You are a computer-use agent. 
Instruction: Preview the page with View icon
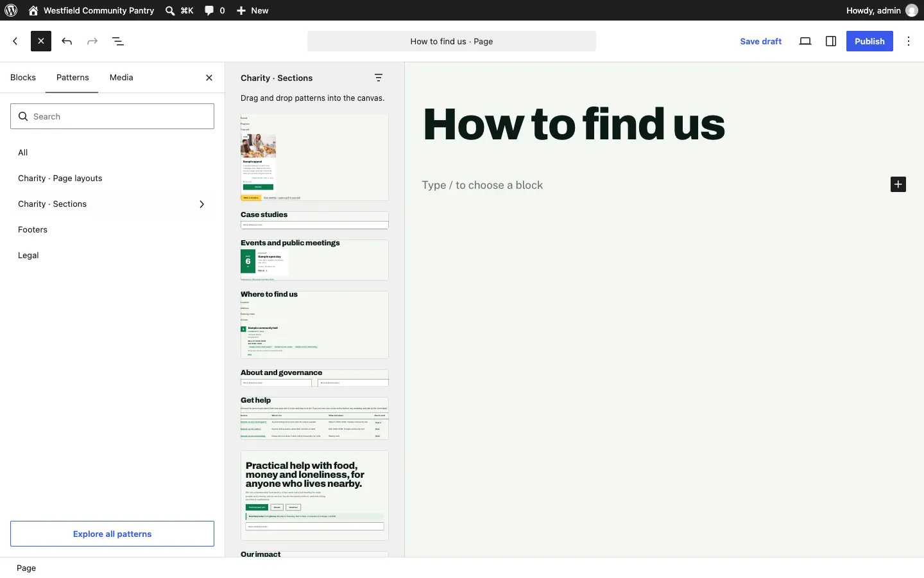point(806,42)
